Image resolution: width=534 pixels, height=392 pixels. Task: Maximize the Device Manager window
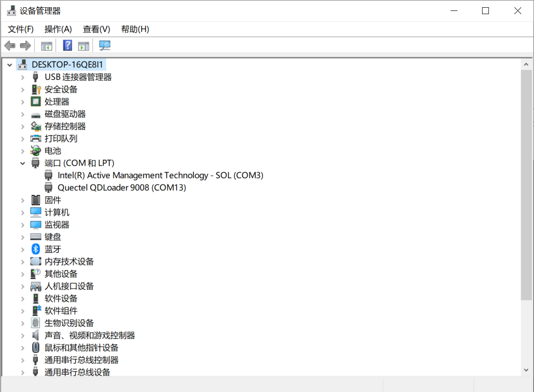[486, 11]
